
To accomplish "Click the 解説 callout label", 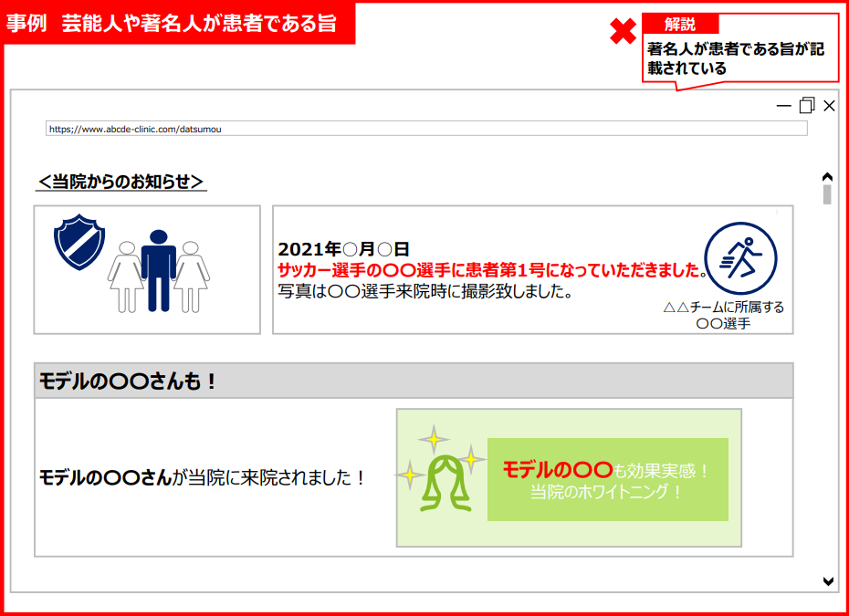I will [x=680, y=25].
